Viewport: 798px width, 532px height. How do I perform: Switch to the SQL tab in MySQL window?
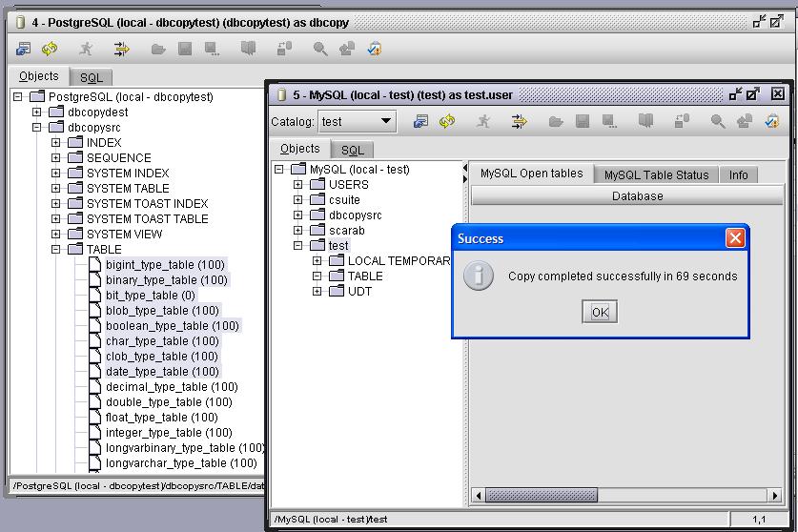pos(352,150)
